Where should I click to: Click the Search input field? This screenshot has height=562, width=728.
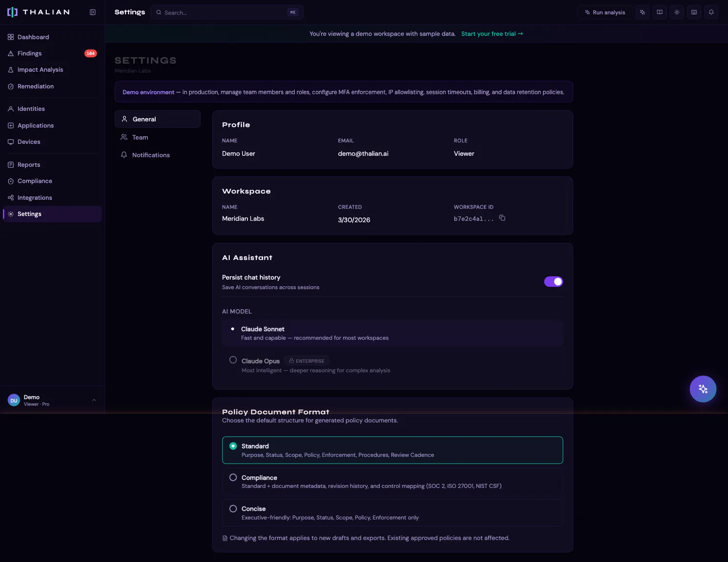tap(227, 12)
